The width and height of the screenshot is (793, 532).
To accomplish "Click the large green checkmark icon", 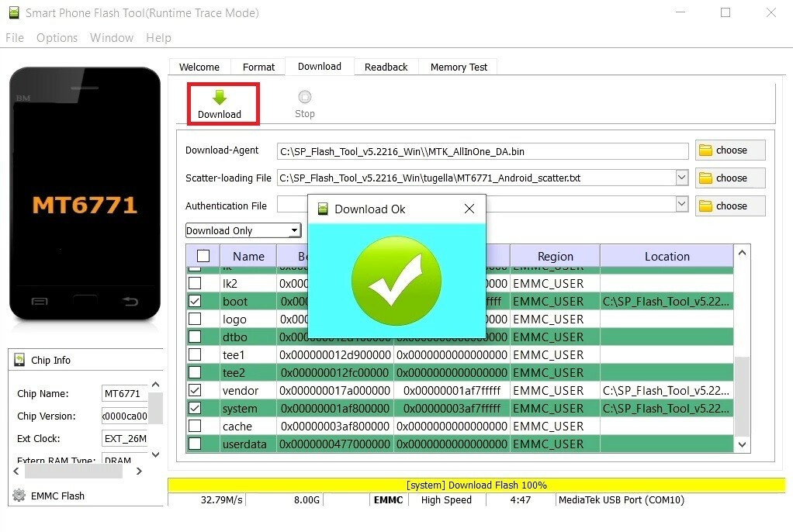I will click(396, 281).
